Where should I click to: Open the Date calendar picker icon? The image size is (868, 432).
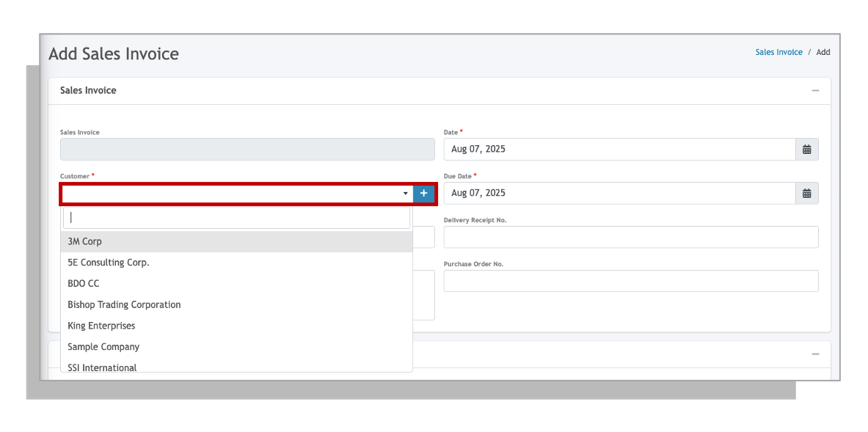click(x=806, y=150)
